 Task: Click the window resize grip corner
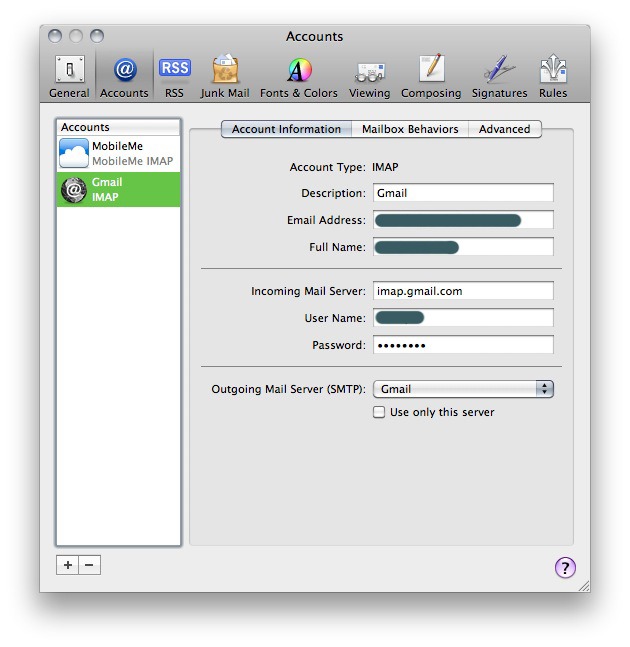pos(584,586)
